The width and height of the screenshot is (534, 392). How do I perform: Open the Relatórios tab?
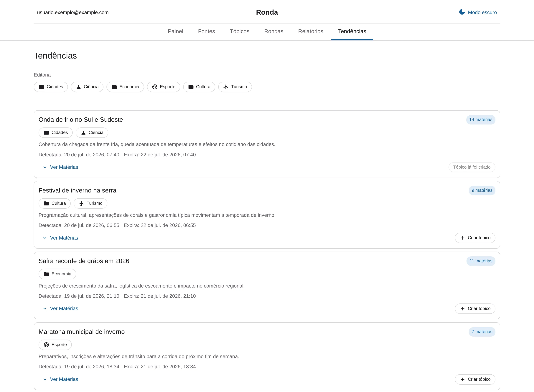point(311,31)
